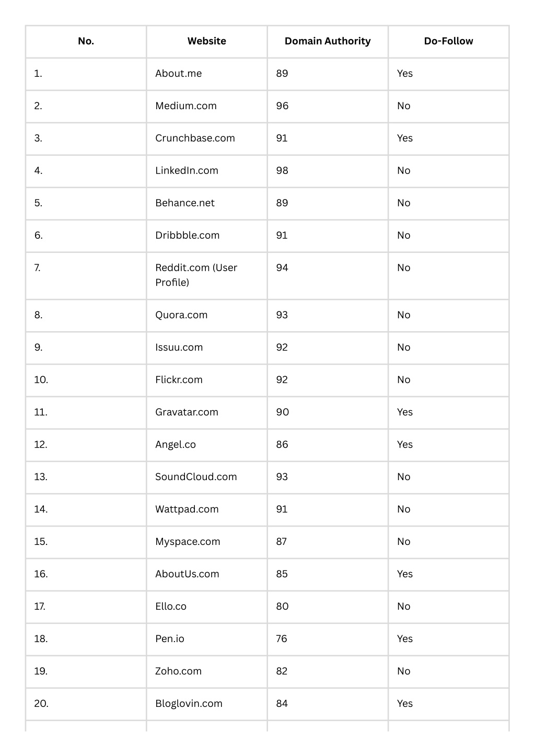Image resolution: width=535 pixels, height=756 pixels.
Task: Click the Do-Follow column header
Action: click(448, 41)
